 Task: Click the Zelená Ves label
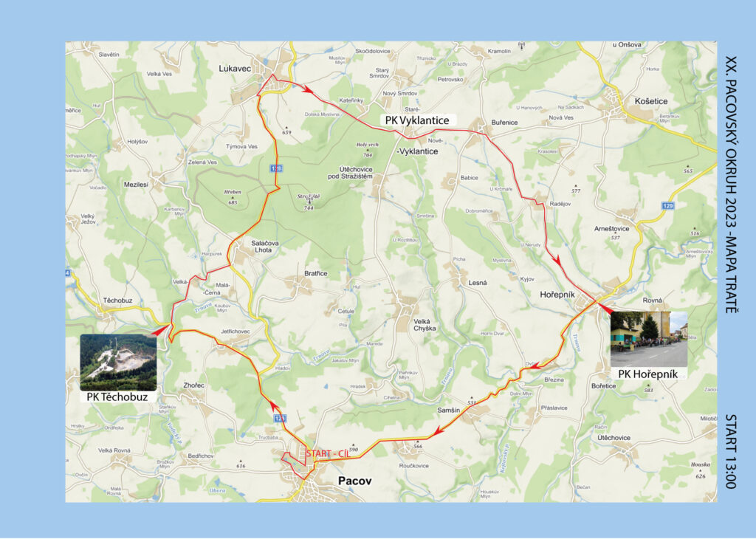tap(202, 162)
